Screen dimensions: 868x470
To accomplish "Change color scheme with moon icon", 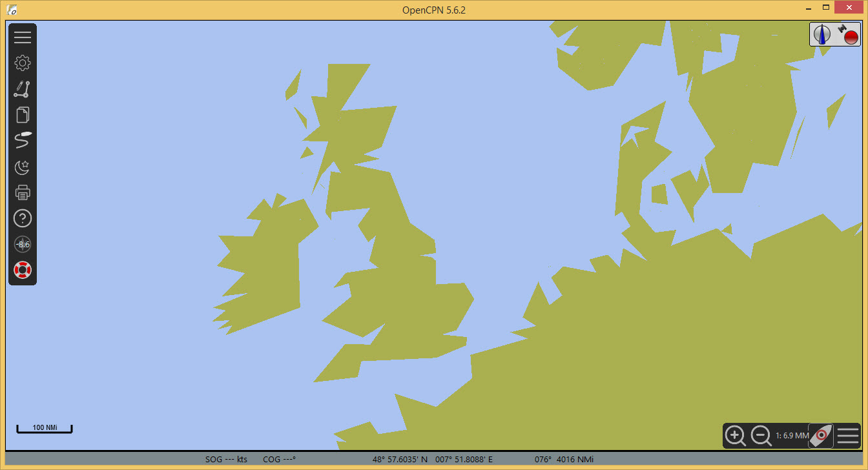I will pos(23,167).
